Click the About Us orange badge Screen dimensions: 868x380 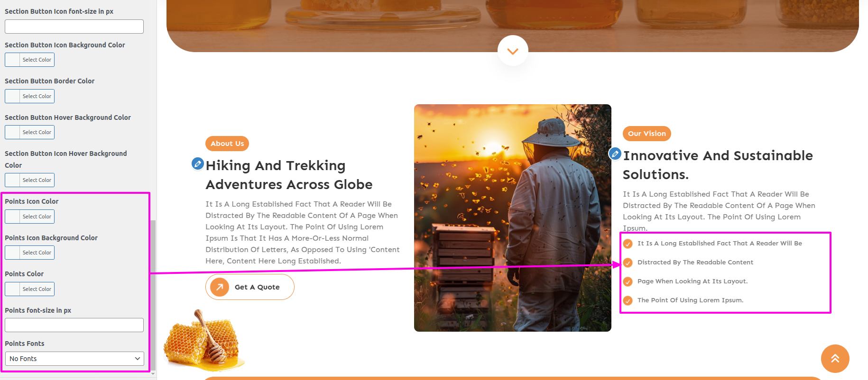(x=227, y=144)
